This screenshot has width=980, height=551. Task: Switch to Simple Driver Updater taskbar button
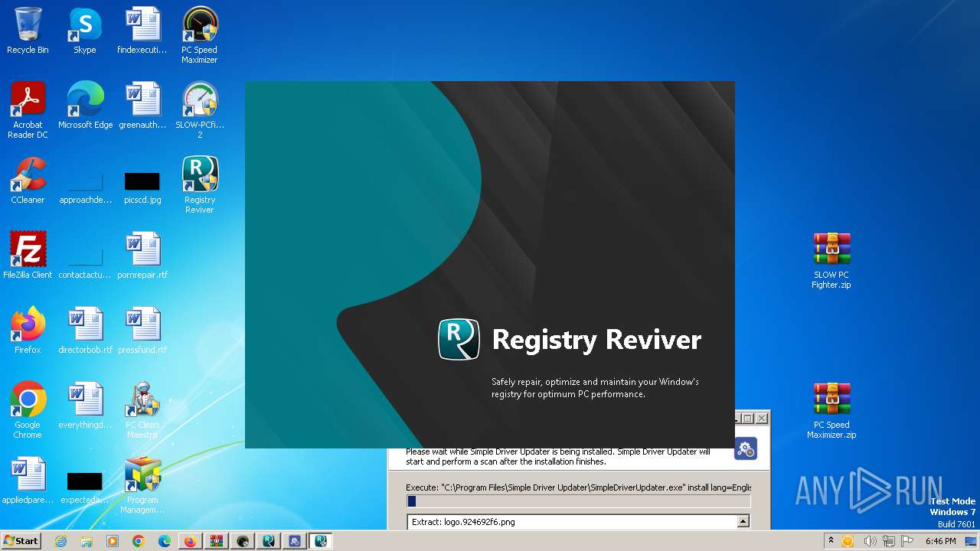click(x=295, y=541)
